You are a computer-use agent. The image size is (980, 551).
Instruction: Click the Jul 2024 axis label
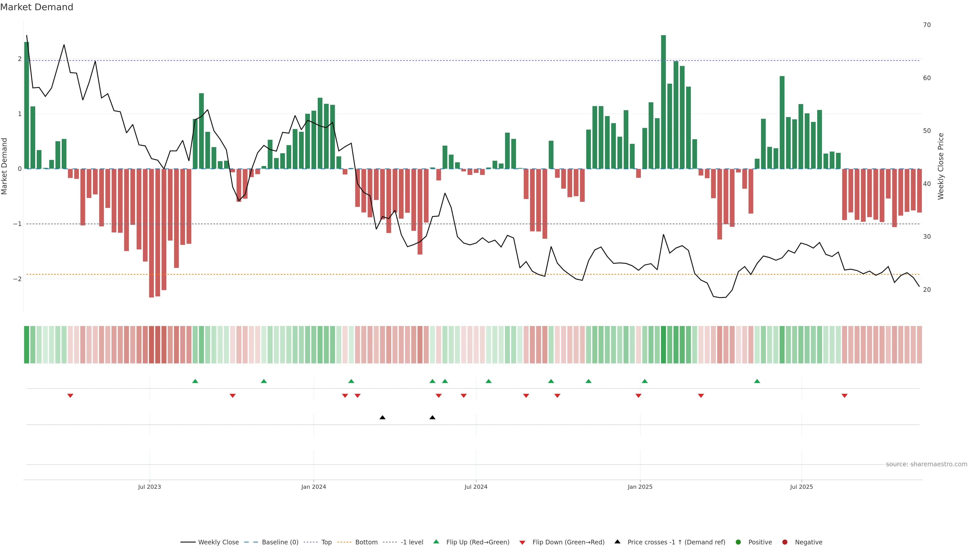click(x=476, y=487)
